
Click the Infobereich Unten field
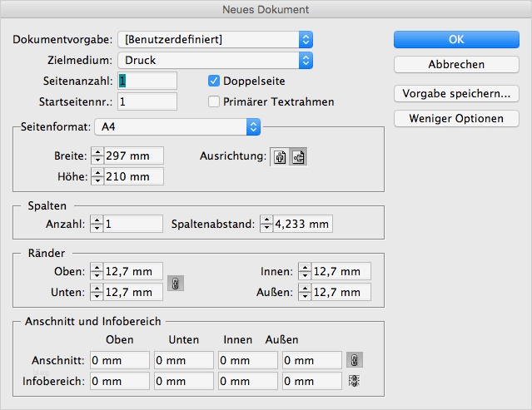(184, 381)
